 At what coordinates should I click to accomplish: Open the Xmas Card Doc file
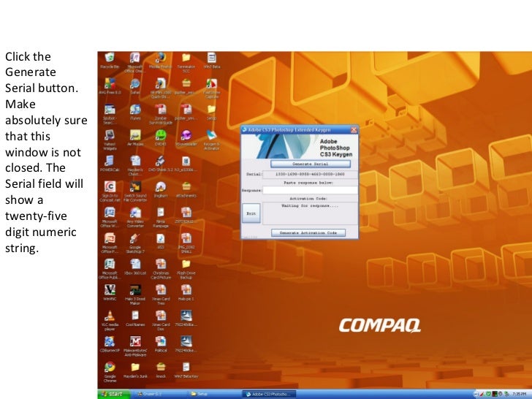pos(161,320)
